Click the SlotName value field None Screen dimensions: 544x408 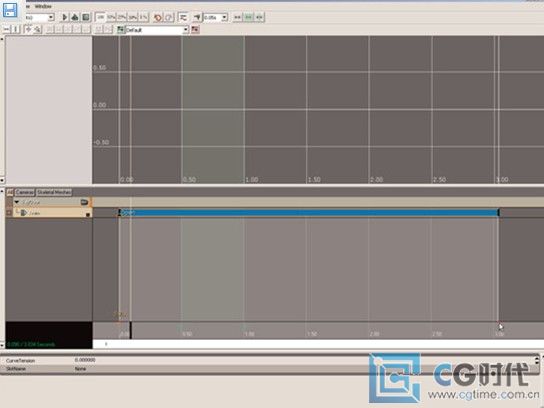pyautogui.click(x=80, y=368)
